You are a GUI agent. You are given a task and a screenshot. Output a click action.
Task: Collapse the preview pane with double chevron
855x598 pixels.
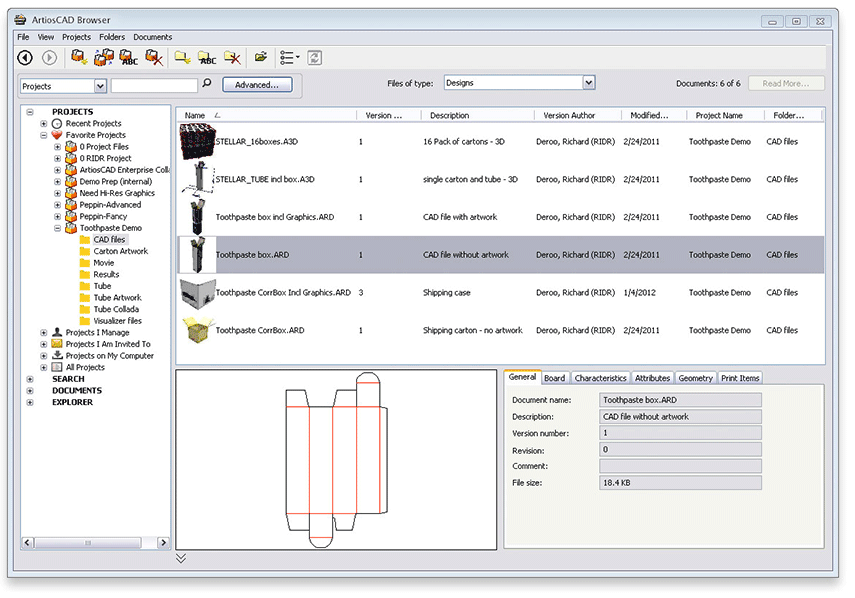(x=181, y=558)
